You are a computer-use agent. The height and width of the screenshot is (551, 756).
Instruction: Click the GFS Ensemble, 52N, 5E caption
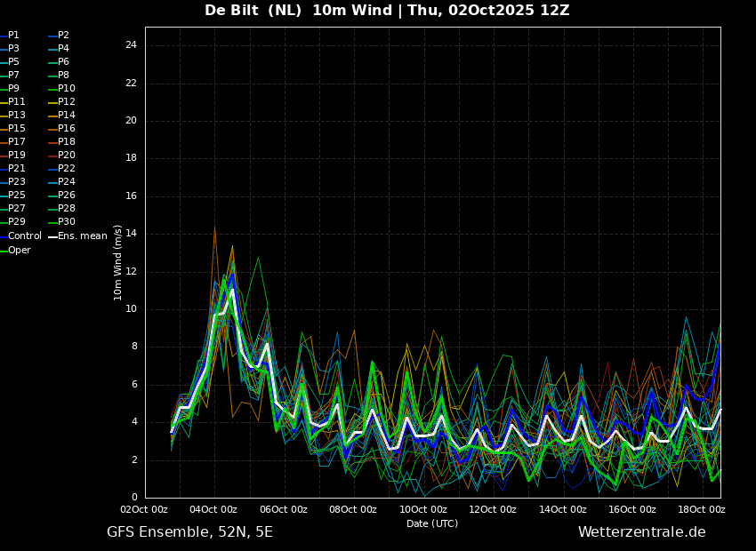(x=189, y=532)
